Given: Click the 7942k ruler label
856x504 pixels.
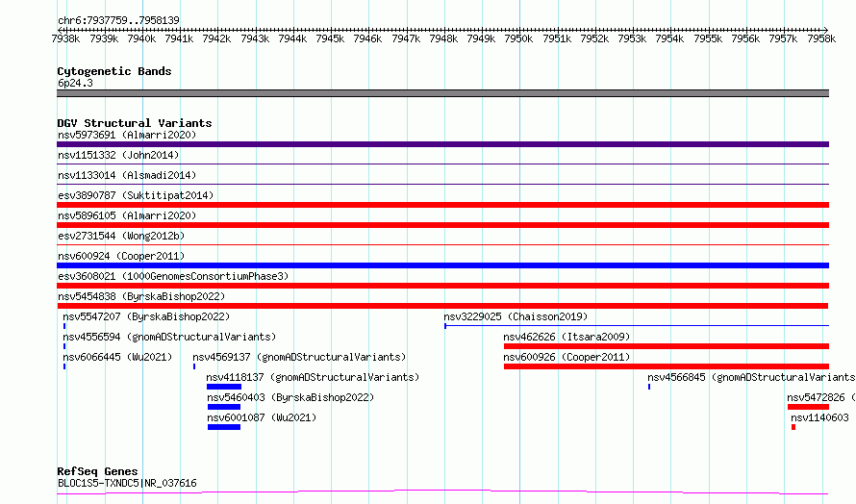Looking at the screenshot, I should point(216,38).
